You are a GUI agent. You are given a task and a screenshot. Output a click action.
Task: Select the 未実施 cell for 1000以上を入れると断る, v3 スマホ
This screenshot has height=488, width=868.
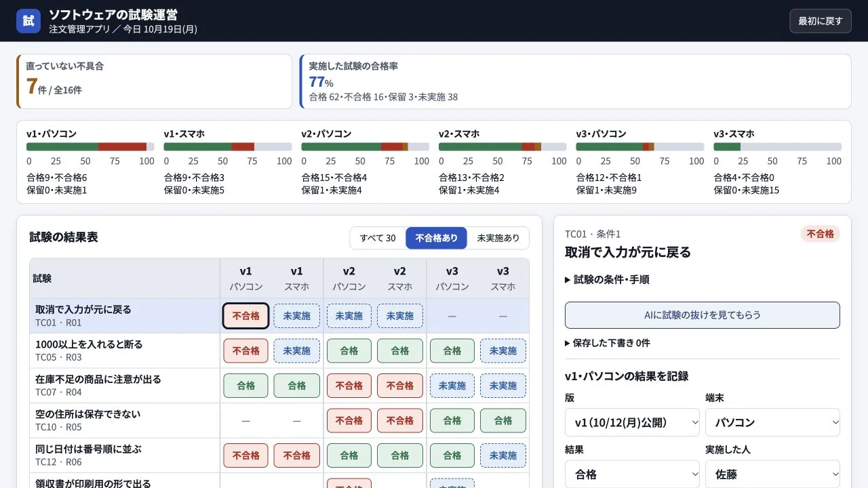(x=503, y=351)
